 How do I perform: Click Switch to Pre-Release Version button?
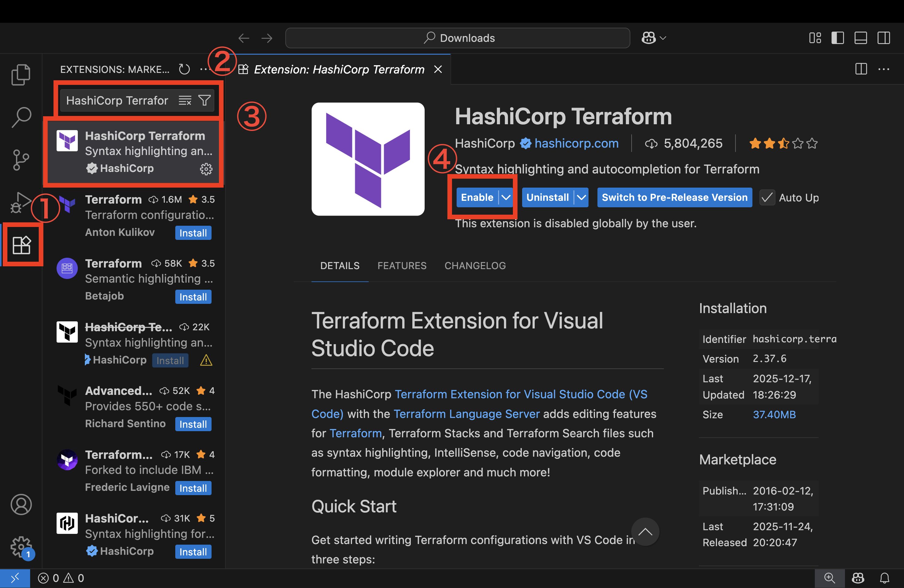pyautogui.click(x=674, y=197)
